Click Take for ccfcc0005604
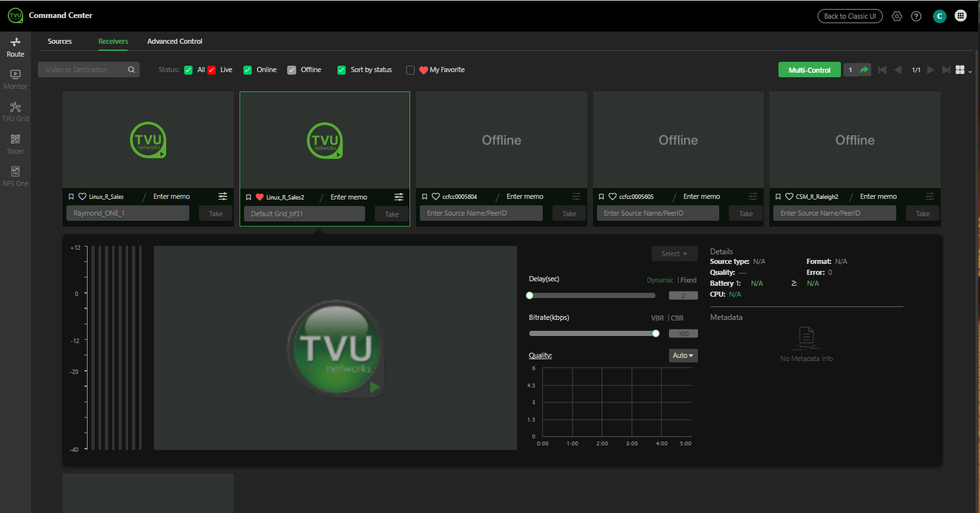 (x=569, y=214)
